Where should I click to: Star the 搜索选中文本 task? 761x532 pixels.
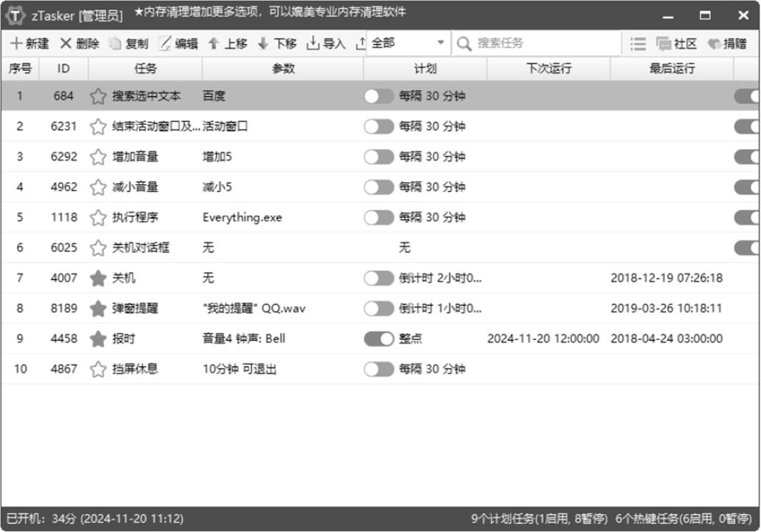coord(98,96)
